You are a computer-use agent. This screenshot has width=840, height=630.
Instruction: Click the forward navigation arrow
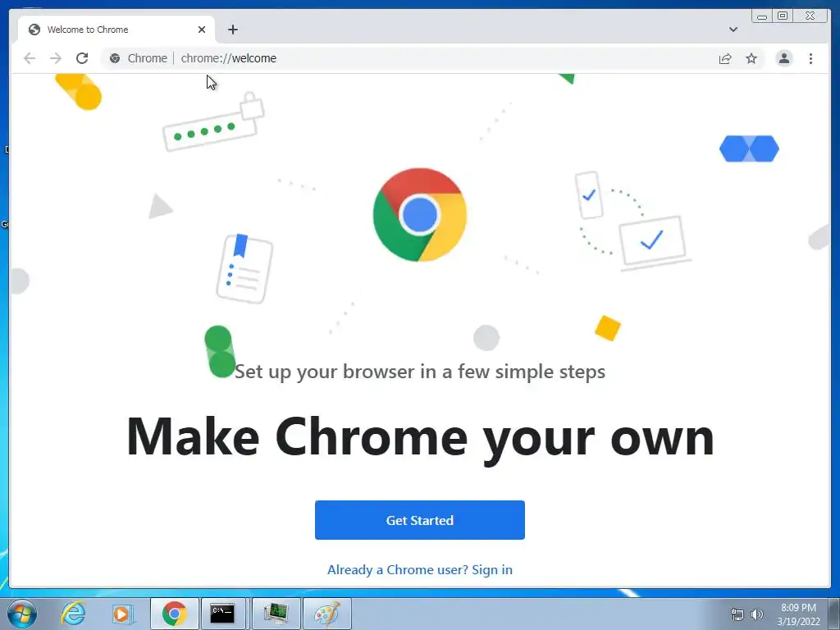coord(56,58)
